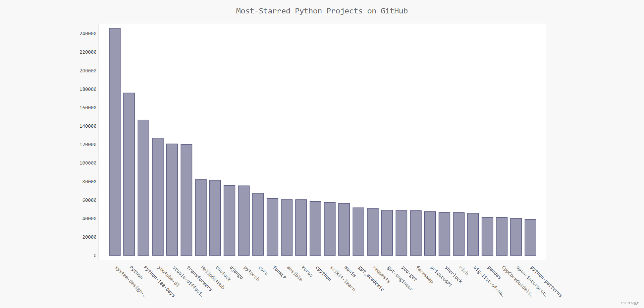This screenshot has width=644, height=308.
Task: Click the 240000 y-axis tick label
Action: pyautogui.click(x=88, y=34)
